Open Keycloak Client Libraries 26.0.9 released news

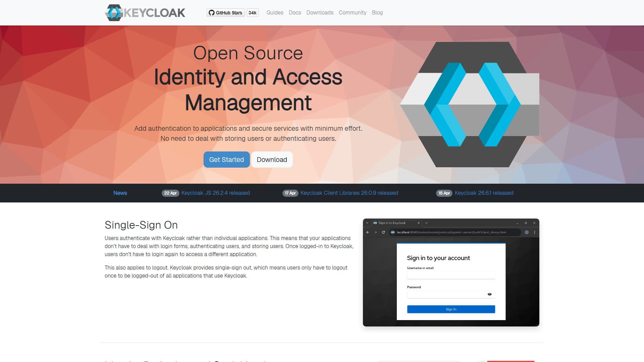[349, 193]
